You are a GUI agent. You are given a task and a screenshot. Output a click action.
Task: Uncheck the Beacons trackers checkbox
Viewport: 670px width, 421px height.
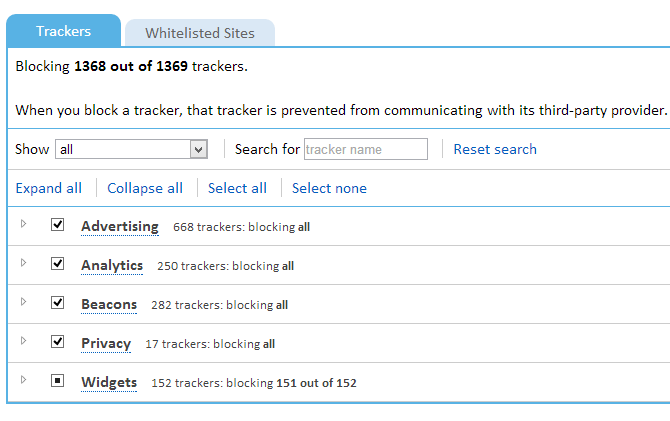point(58,303)
